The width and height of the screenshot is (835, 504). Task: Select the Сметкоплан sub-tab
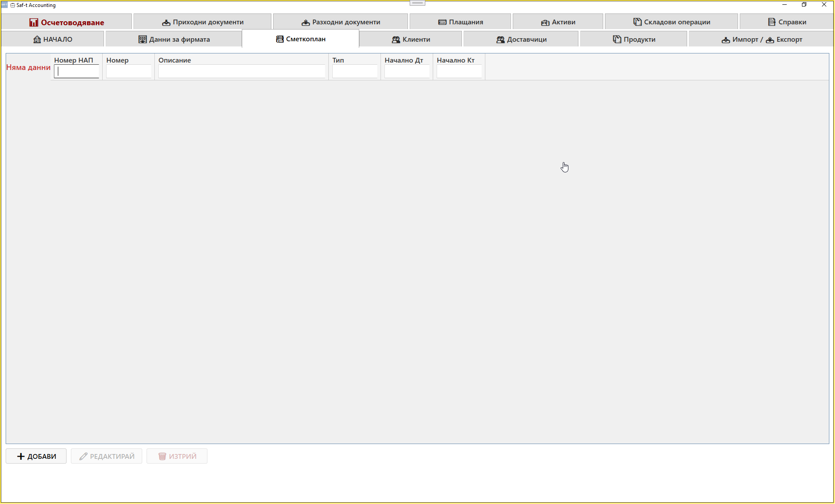[x=301, y=39]
